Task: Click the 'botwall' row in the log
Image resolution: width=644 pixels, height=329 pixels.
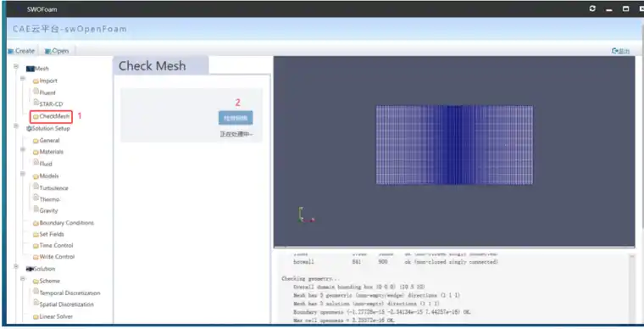Action: pyautogui.click(x=396, y=262)
